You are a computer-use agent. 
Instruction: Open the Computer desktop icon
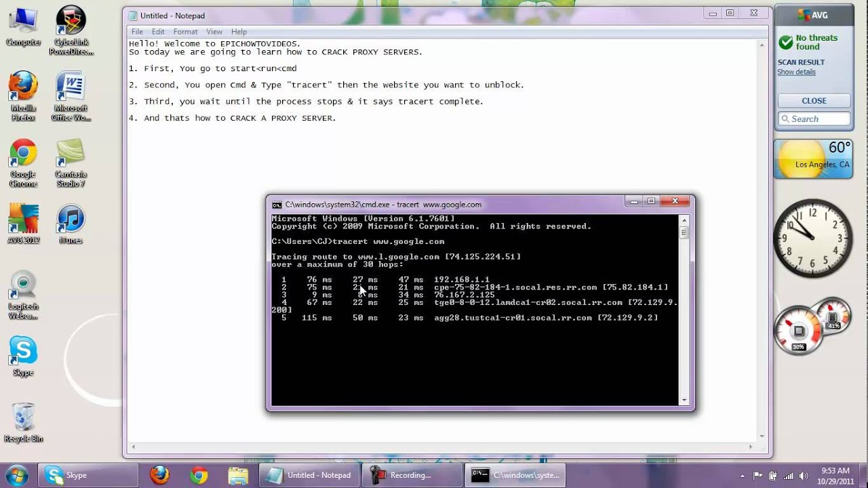[x=23, y=27]
